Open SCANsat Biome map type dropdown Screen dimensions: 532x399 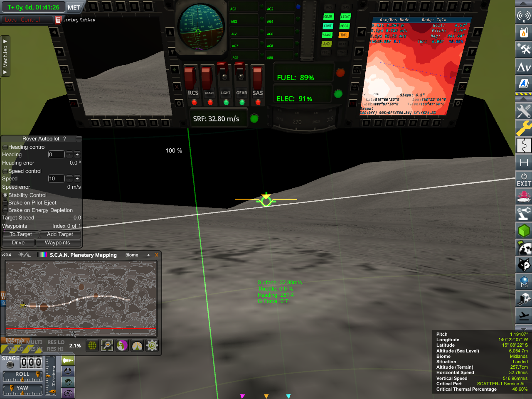132,255
